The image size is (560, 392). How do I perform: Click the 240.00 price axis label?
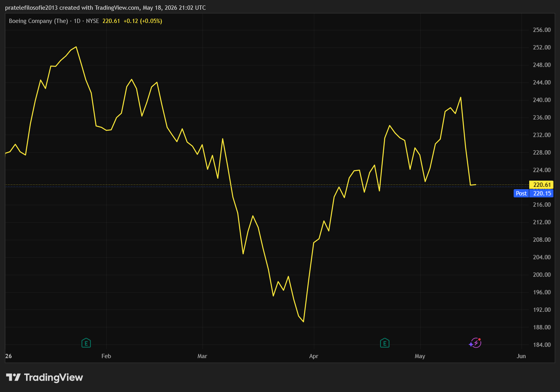pyautogui.click(x=542, y=100)
